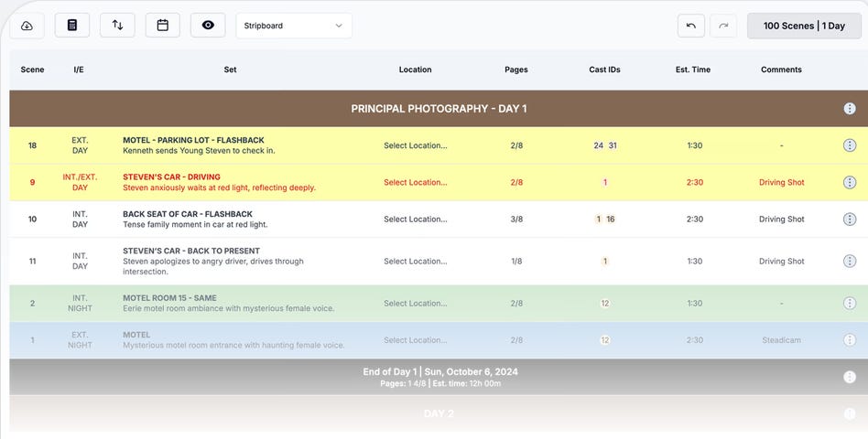Click the 100 Scenes | 1 Day button

[804, 26]
